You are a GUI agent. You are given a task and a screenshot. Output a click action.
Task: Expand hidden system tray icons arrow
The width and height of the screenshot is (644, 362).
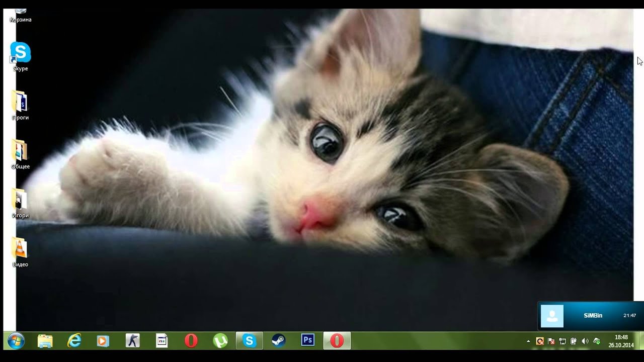click(528, 341)
